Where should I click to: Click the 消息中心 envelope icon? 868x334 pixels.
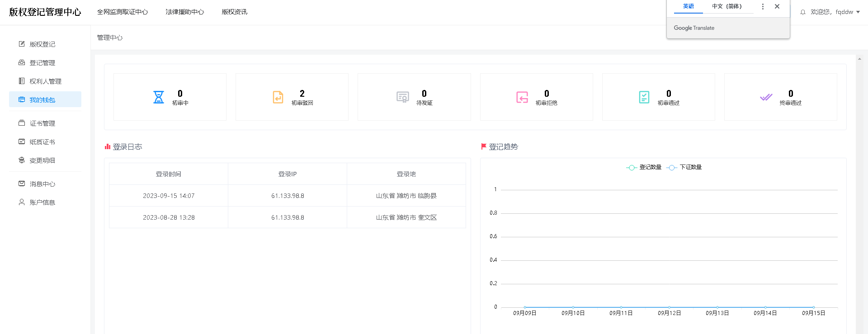pos(22,183)
